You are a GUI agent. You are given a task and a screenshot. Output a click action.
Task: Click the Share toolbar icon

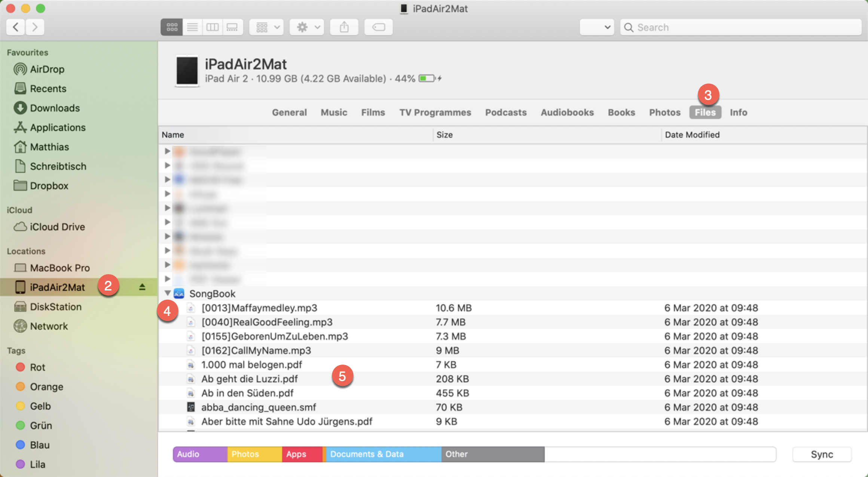[x=344, y=27]
